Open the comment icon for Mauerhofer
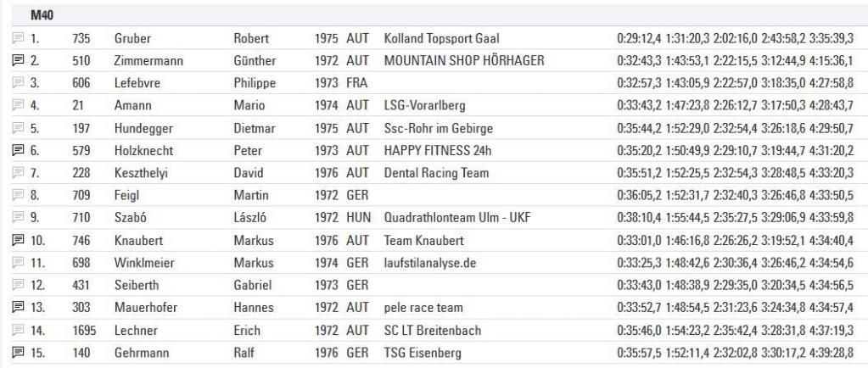Viewport: 868px width, 368px height. tap(17, 308)
